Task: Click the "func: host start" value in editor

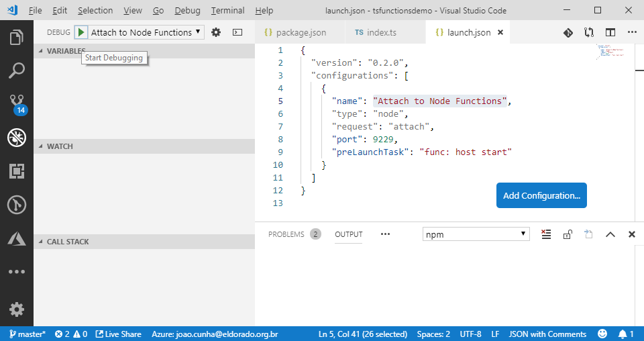Action: point(466,152)
